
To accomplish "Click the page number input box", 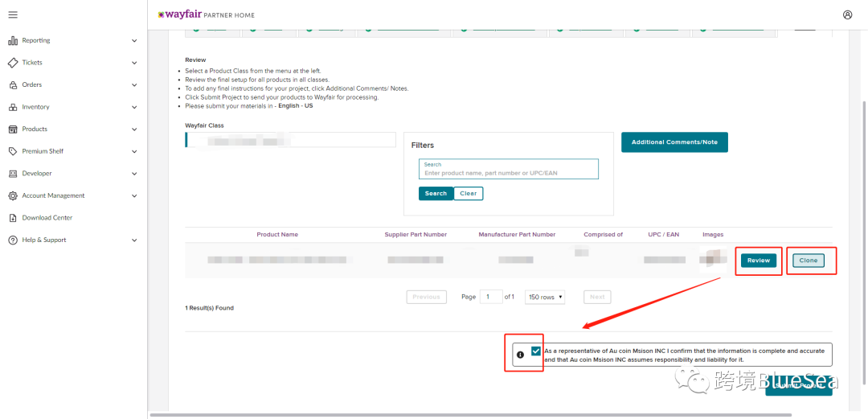I will tap(491, 297).
